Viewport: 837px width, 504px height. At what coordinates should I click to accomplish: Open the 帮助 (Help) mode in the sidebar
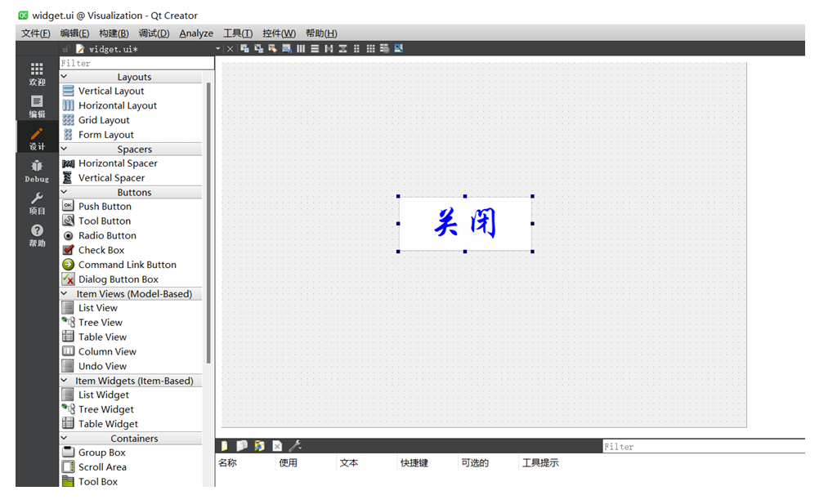click(x=37, y=234)
